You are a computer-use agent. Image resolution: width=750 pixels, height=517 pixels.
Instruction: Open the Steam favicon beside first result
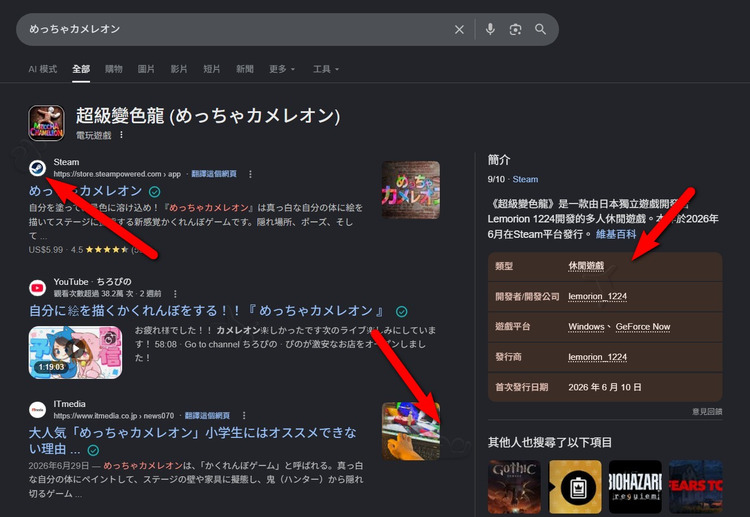(37, 168)
